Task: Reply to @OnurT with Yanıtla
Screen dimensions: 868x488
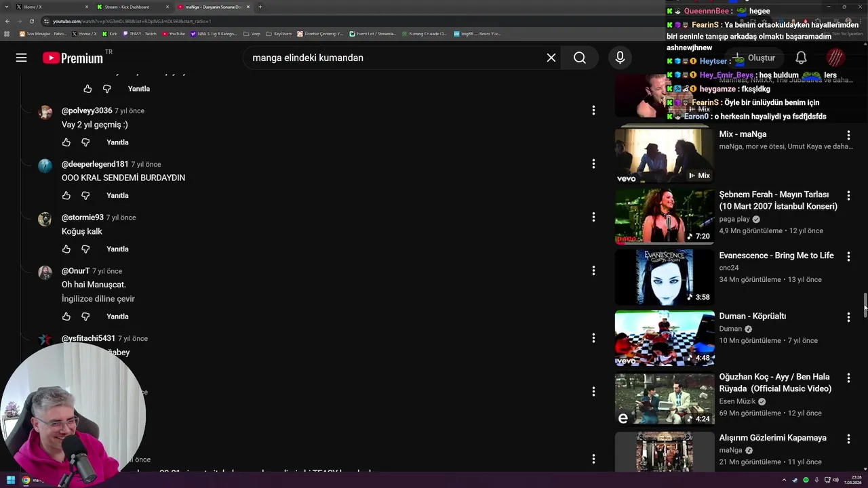Action: [x=117, y=317]
